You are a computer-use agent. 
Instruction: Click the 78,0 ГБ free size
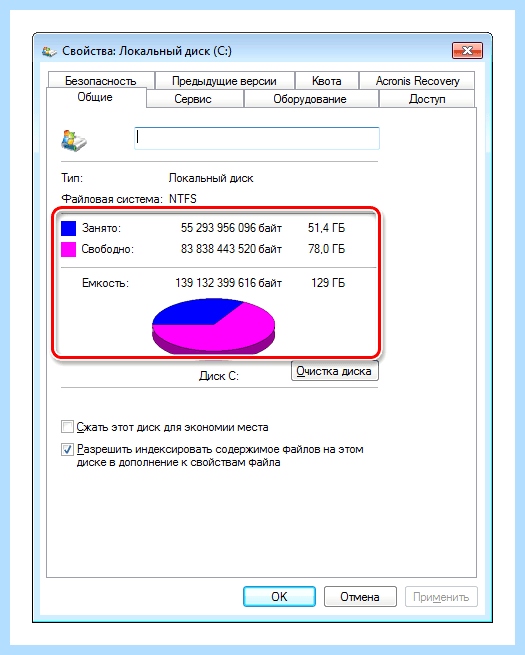pyautogui.click(x=327, y=249)
